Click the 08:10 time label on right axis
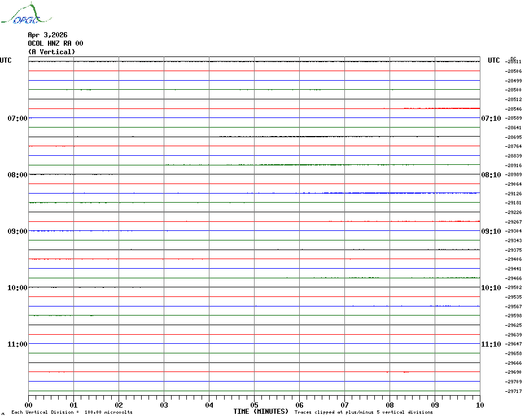525x420 pixels. point(491,175)
